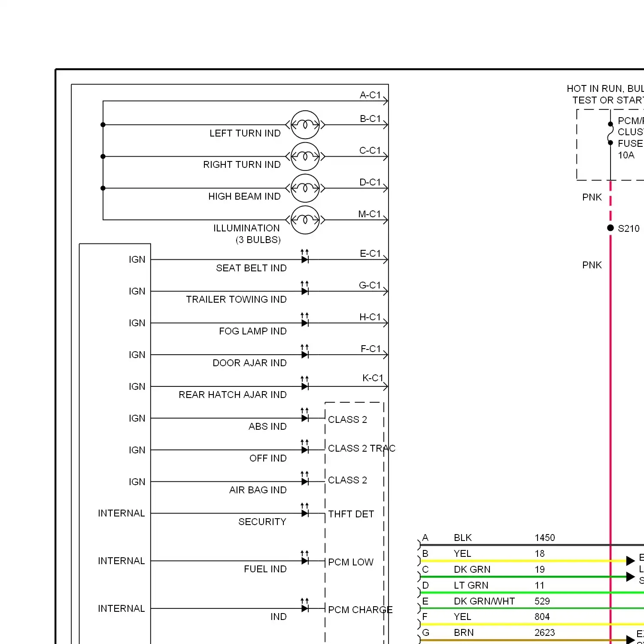
Task: Select the S210 splice label
Action: (x=629, y=228)
